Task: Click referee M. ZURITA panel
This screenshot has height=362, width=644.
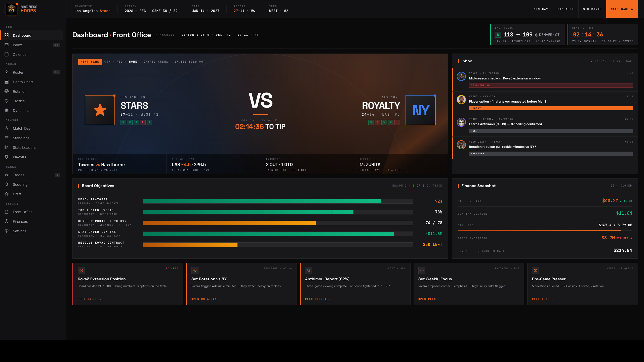Action: pos(401,164)
